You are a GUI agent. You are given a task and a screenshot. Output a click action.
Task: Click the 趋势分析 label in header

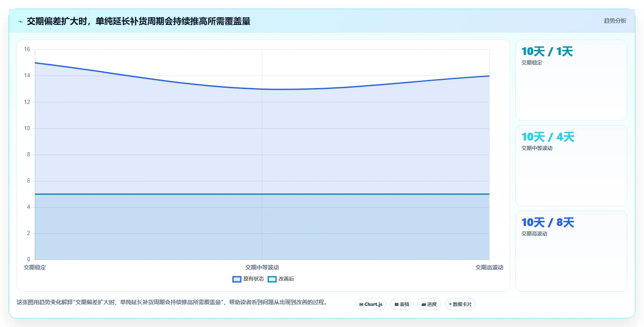point(615,21)
